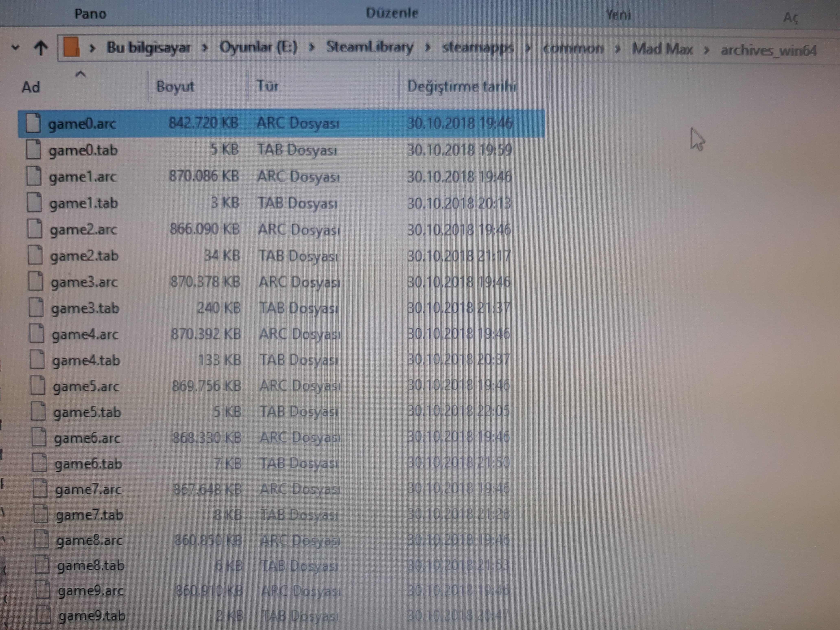Viewport: 840px width, 630px height.
Task: Click the orange folder icon in address bar
Action: [x=71, y=47]
